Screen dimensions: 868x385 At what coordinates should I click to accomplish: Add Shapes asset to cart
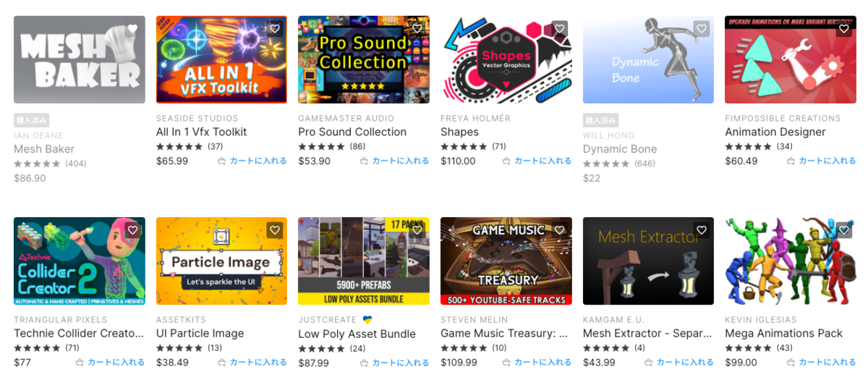click(x=537, y=161)
